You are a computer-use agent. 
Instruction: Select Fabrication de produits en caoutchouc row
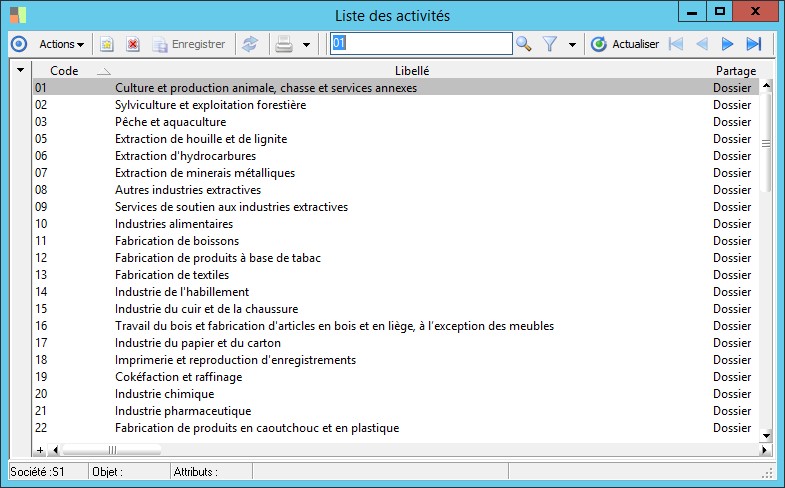[396, 428]
